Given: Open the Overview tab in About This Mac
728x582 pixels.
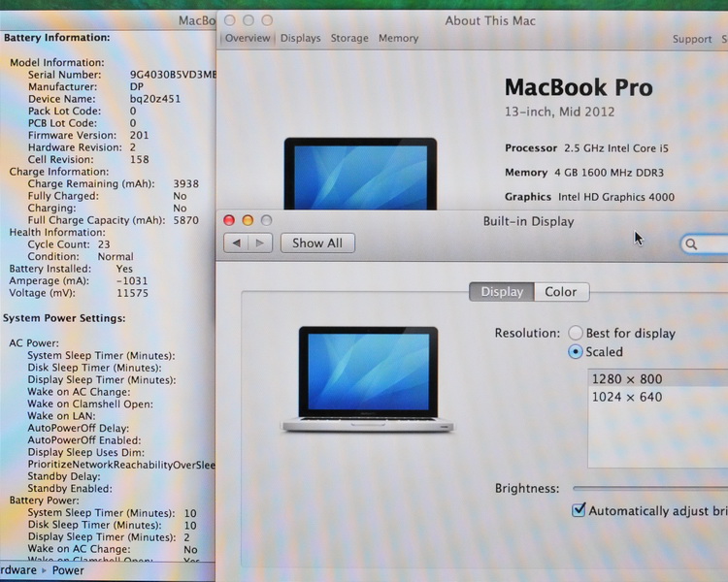Looking at the screenshot, I should [248, 38].
